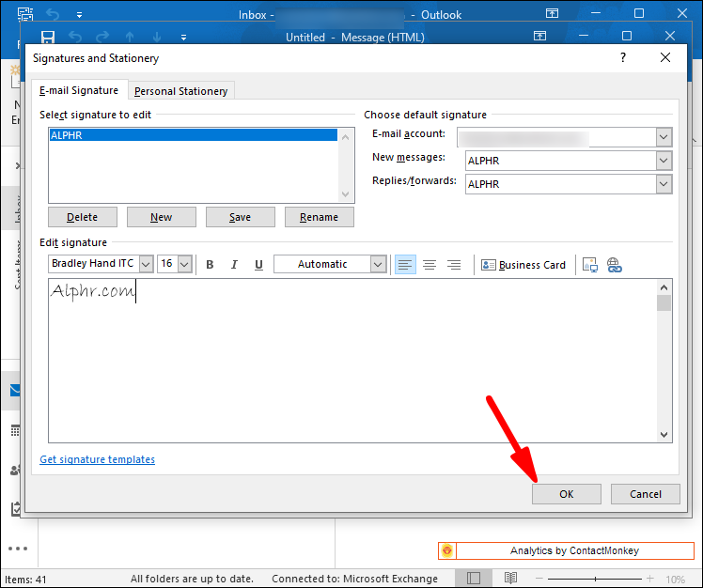Select the E-mail Signature tab
The image size is (703, 588).
point(79,90)
